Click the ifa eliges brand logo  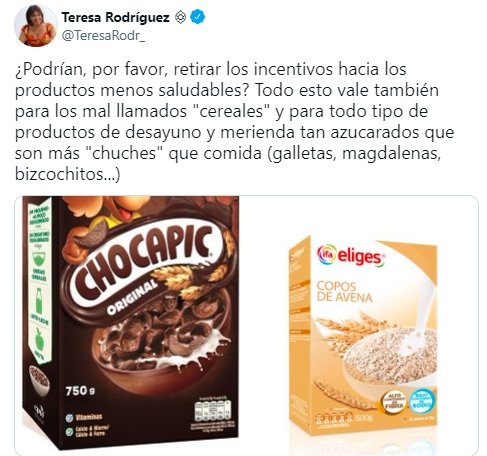tap(350, 256)
